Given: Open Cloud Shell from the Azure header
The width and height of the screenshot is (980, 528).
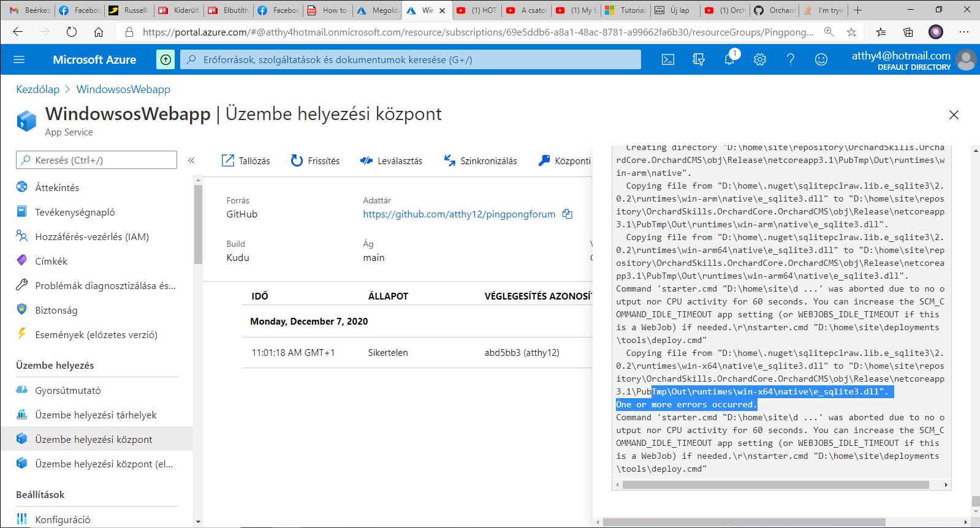Looking at the screenshot, I should (x=668, y=59).
